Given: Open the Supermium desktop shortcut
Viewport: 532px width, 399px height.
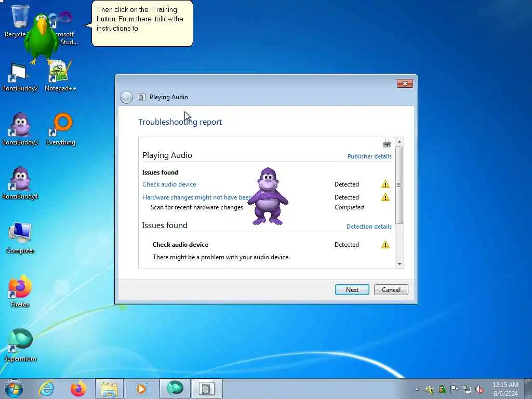Looking at the screenshot, I should click(20, 345).
